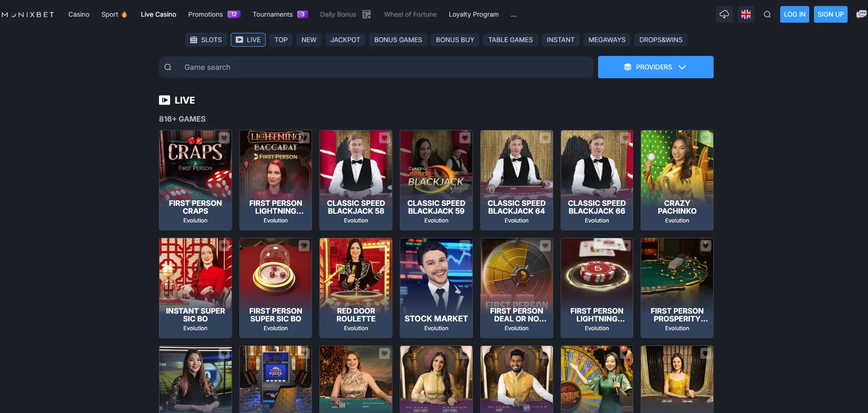Click the Sport flame icon

(124, 14)
